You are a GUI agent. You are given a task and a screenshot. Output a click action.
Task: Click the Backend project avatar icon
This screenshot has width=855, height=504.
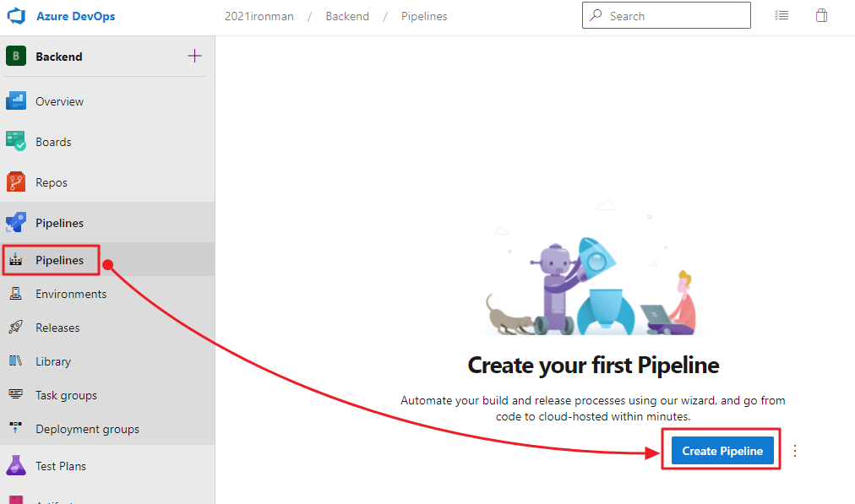coord(16,56)
